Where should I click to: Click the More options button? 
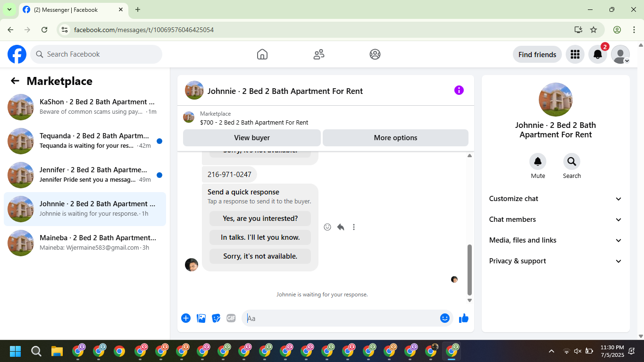(395, 138)
